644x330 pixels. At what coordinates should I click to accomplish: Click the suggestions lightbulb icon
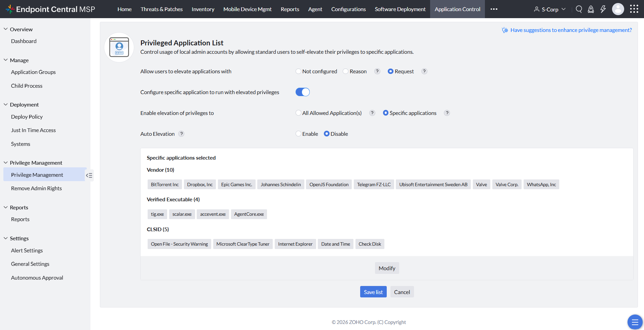pyautogui.click(x=505, y=30)
